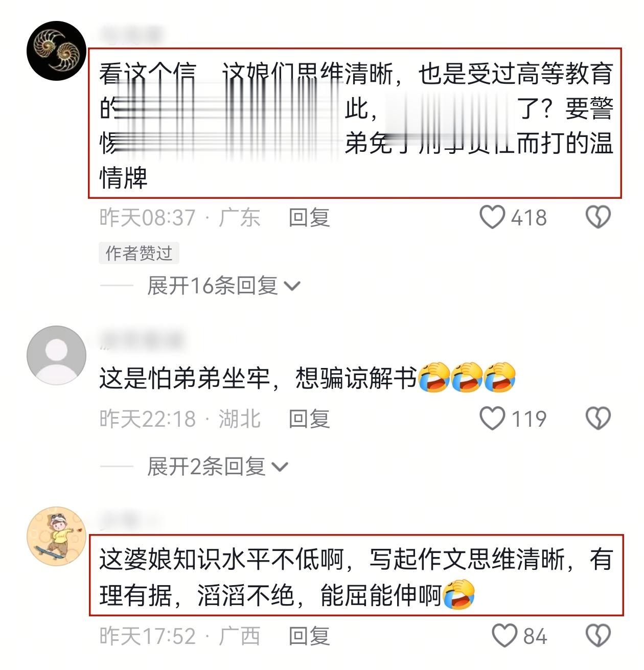Screen dimensions: 644x670
Task: Open the skateboard cartoon avatar profile
Action: click(56, 536)
